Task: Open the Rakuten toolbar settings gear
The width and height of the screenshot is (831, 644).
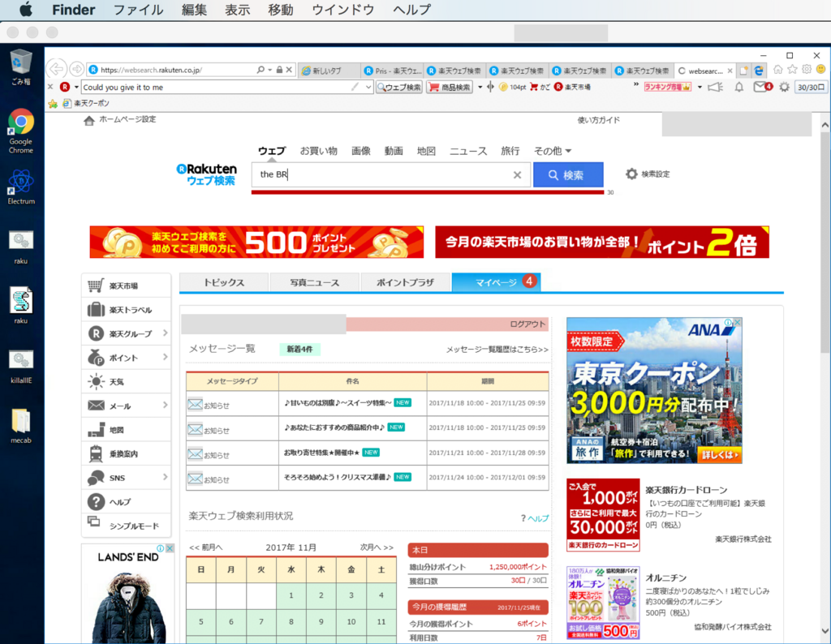Action: click(785, 87)
